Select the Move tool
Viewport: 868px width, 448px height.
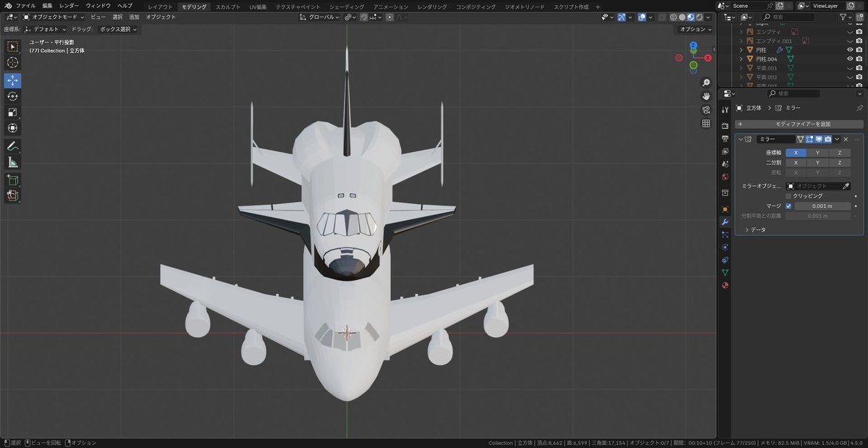(13, 81)
